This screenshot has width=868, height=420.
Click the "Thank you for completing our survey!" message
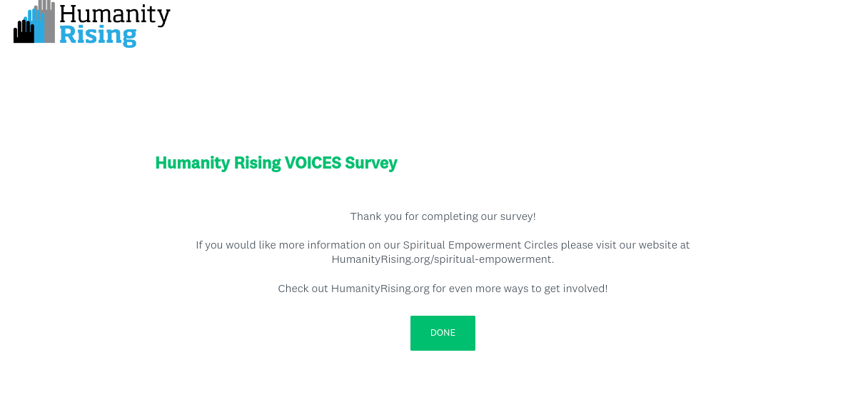click(x=443, y=216)
